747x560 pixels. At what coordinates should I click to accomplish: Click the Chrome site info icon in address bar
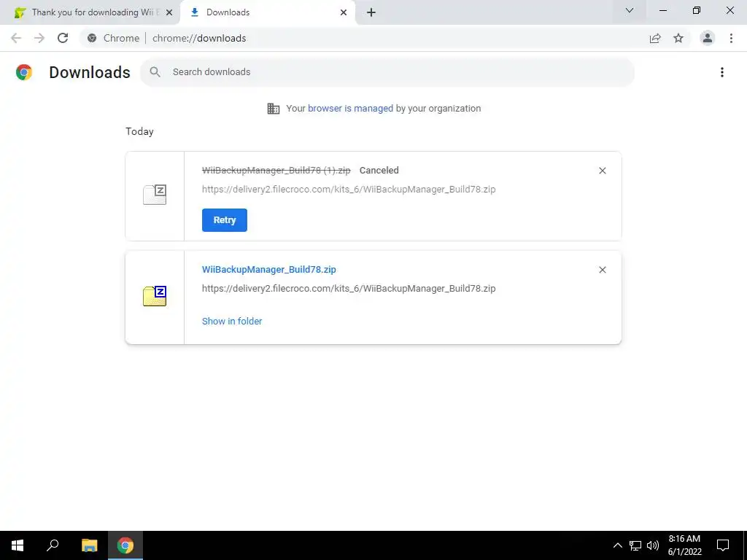click(92, 38)
